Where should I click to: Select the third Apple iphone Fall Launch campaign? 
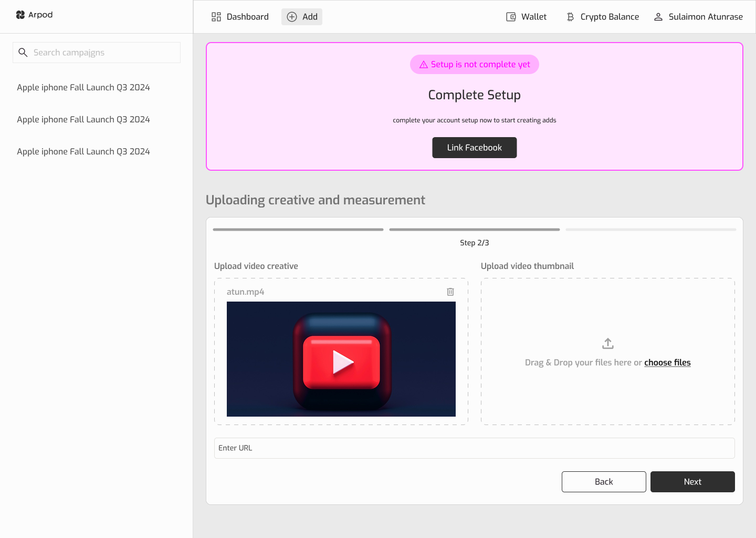click(x=83, y=152)
